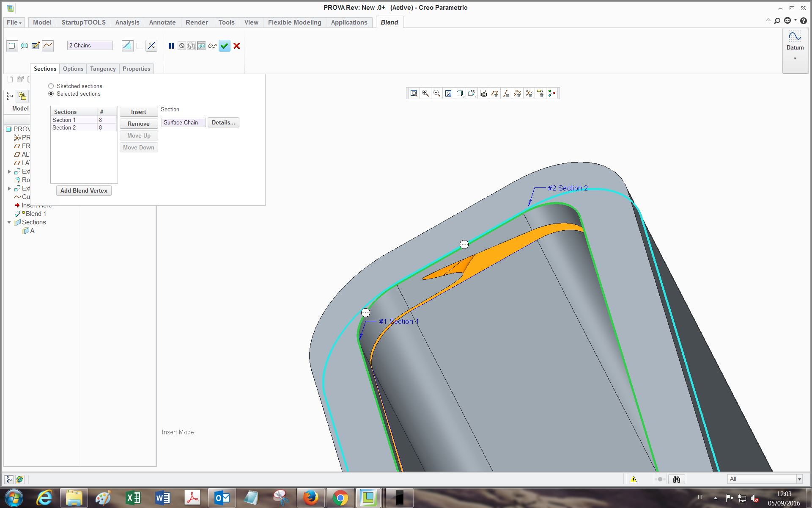This screenshot has height=508, width=812.
Task: Open the File menu dropdown
Action: tap(14, 22)
